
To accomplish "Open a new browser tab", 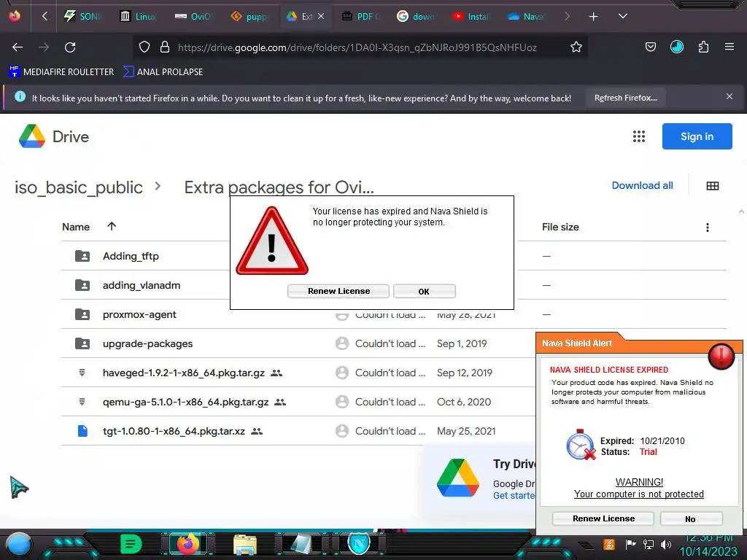I will pos(594,17).
